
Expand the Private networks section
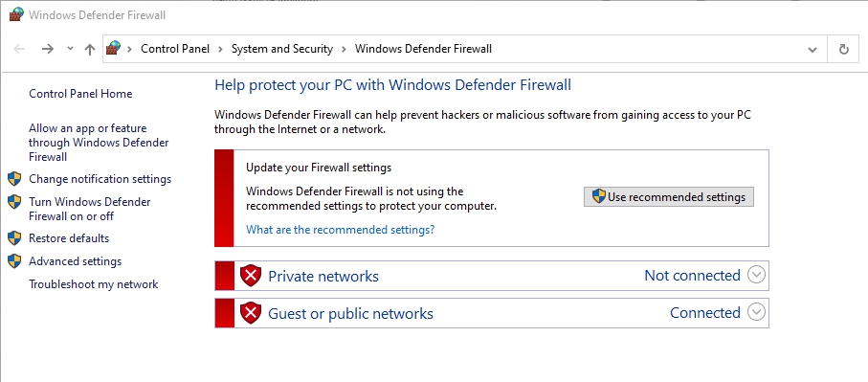(756, 275)
